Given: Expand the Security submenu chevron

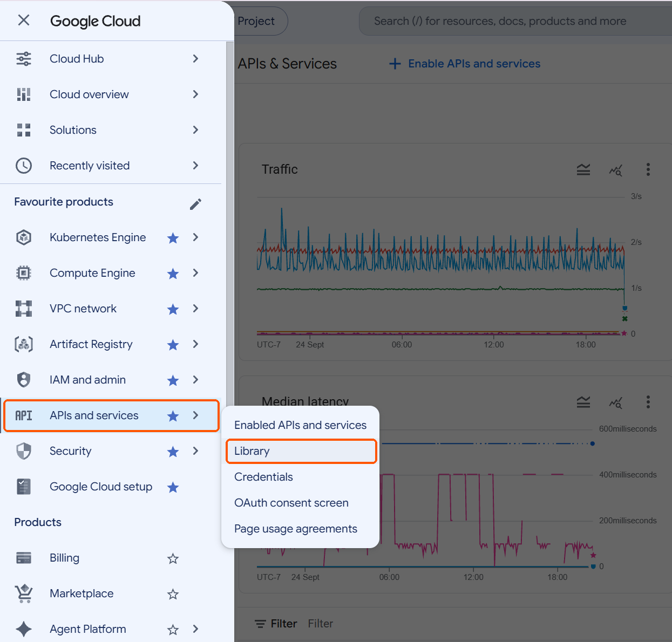Looking at the screenshot, I should pyautogui.click(x=195, y=450).
